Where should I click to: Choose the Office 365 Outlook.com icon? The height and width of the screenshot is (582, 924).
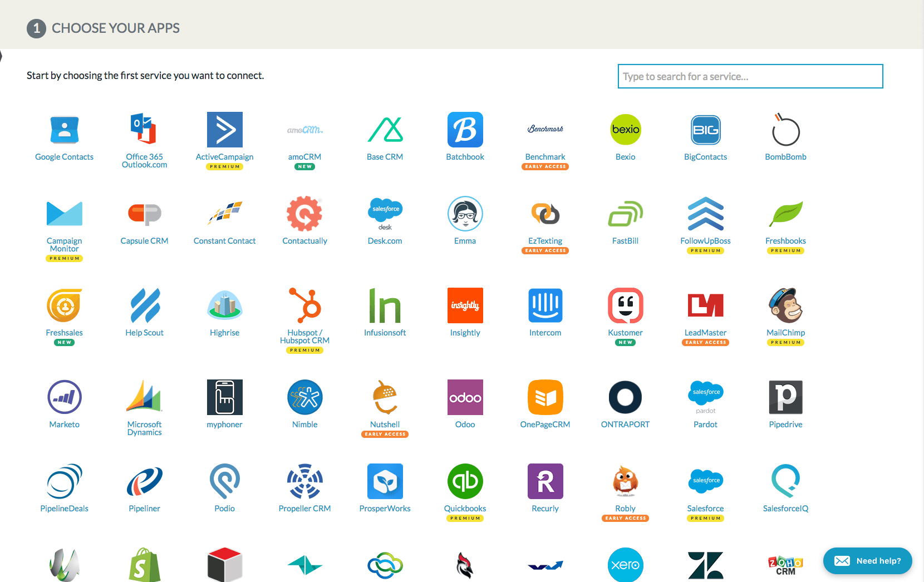144,129
